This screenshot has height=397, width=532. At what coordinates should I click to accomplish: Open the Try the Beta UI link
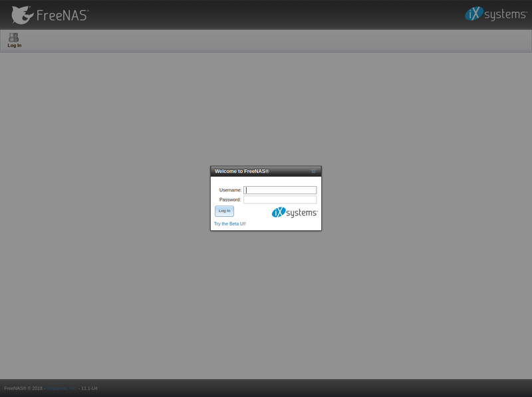pyautogui.click(x=230, y=223)
